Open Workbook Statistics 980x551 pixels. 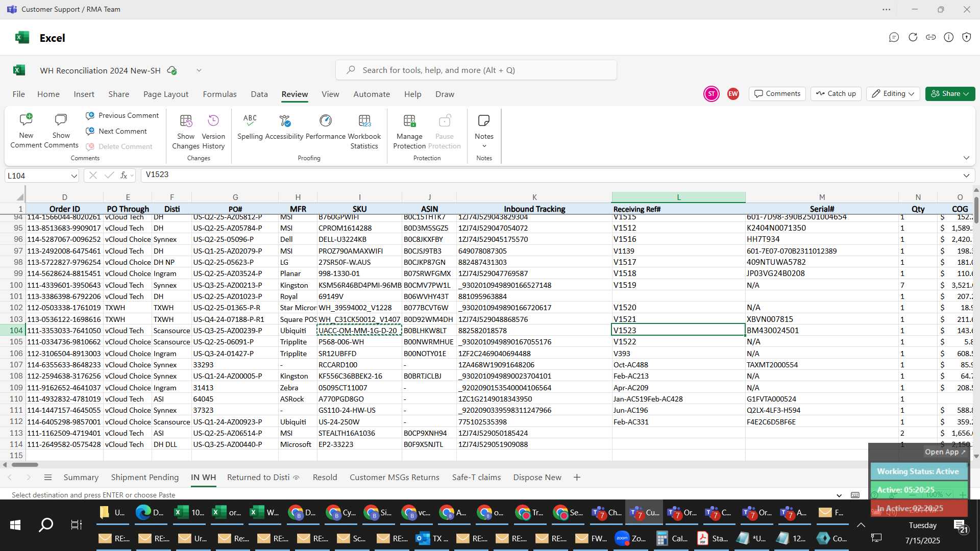tap(364, 132)
